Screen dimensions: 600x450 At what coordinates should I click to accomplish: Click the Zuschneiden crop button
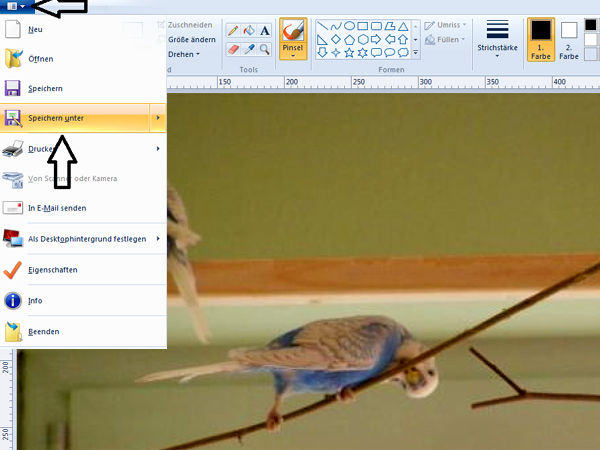(x=185, y=25)
